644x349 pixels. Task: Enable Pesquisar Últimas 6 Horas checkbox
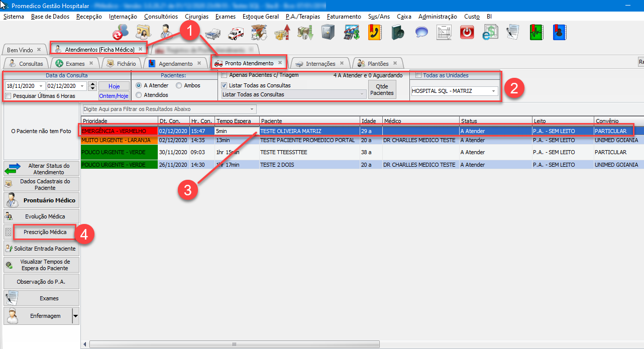click(x=8, y=96)
